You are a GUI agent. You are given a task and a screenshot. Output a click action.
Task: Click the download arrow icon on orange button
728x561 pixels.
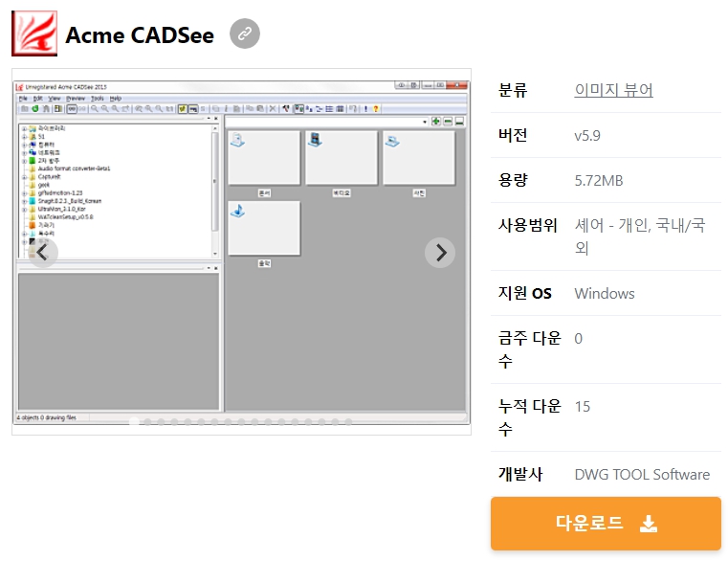coord(649,524)
